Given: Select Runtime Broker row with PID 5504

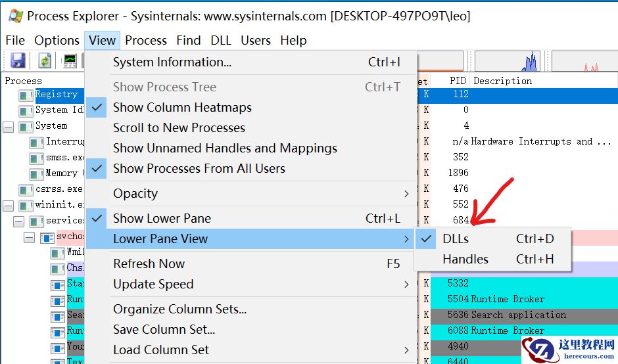Looking at the screenshot, I should pos(524,299).
